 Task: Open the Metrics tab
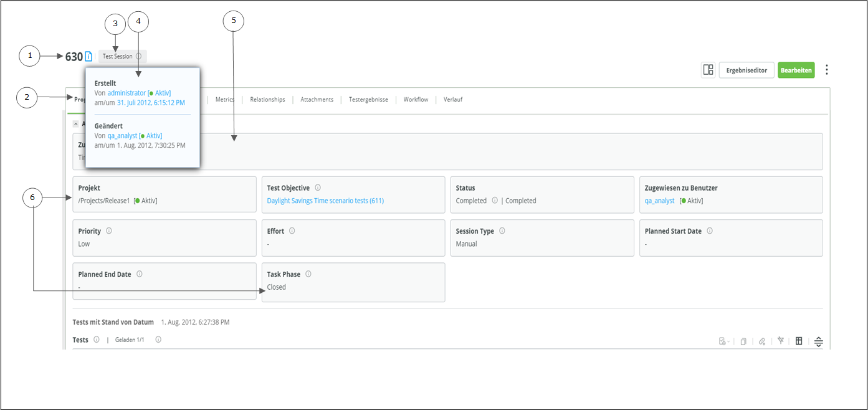pos(225,100)
